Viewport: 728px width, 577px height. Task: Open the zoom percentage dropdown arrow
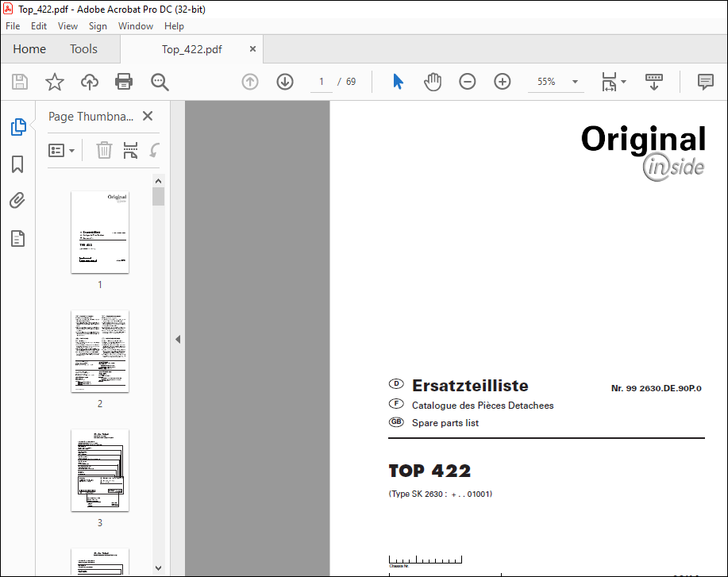click(575, 82)
